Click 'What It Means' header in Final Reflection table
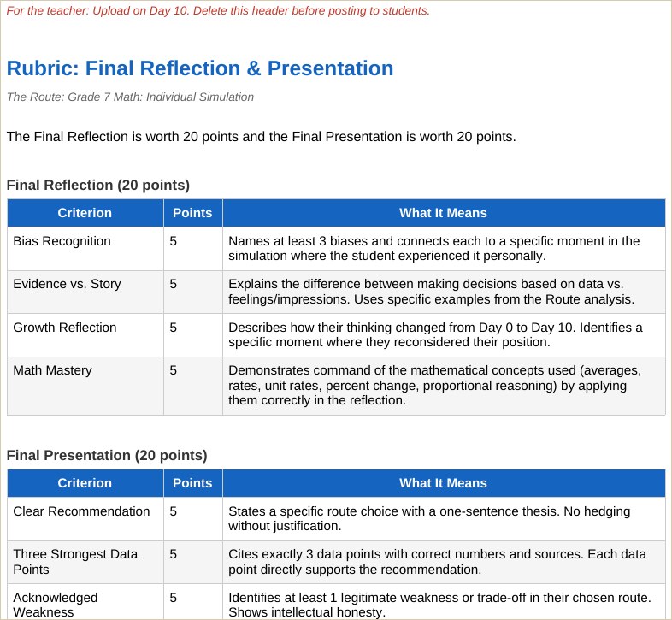The image size is (672, 620). pyautogui.click(x=443, y=213)
